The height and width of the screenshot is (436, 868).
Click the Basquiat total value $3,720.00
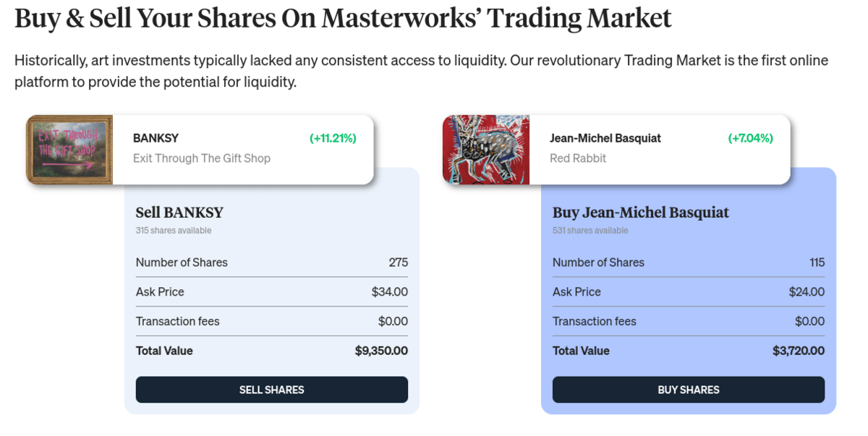pos(799,351)
